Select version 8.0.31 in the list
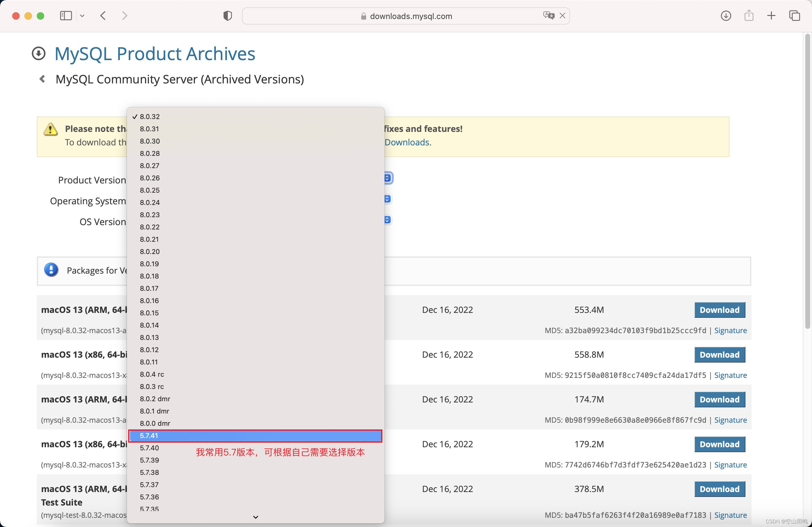 [x=255, y=129]
